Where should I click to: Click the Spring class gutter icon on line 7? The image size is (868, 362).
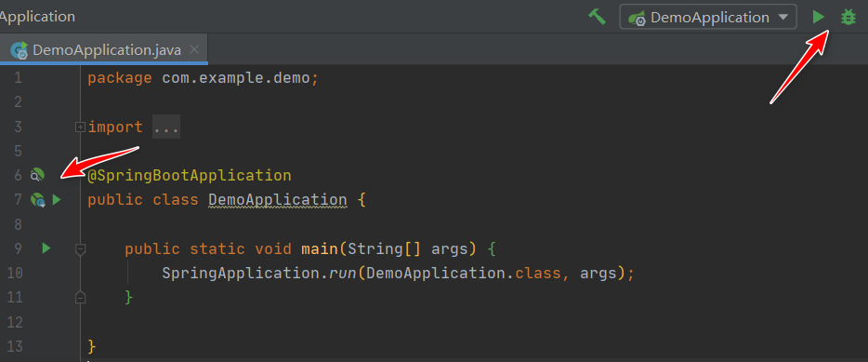click(x=38, y=199)
